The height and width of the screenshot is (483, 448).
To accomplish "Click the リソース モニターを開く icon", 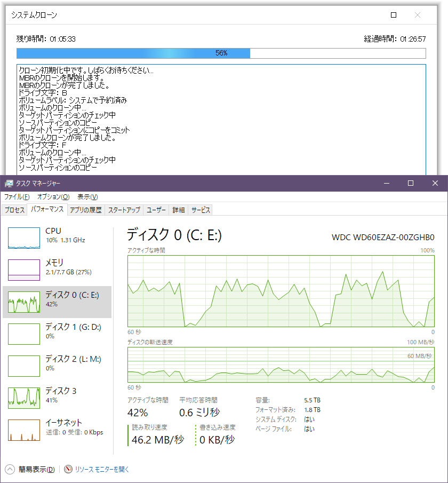I will (x=68, y=469).
